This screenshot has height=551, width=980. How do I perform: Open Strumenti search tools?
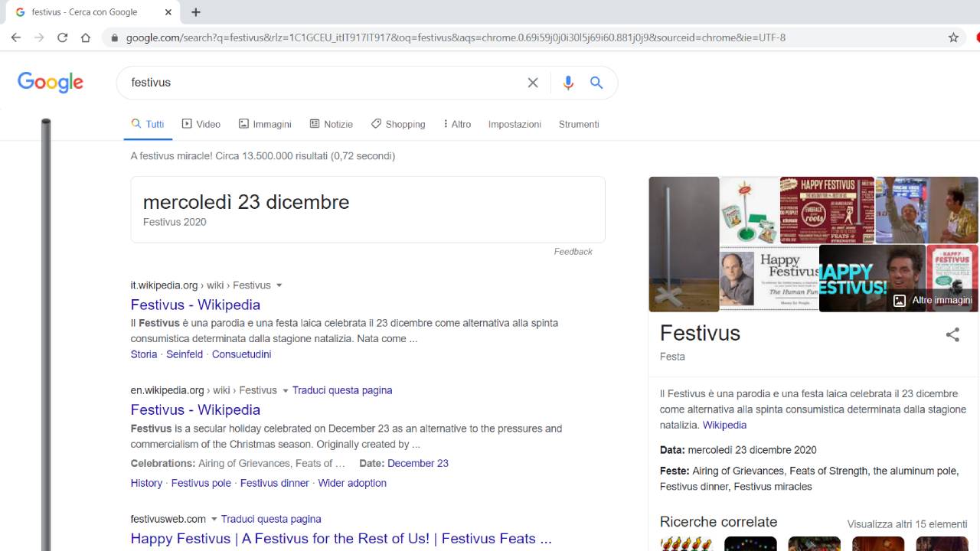pyautogui.click(x=579, y=124)
